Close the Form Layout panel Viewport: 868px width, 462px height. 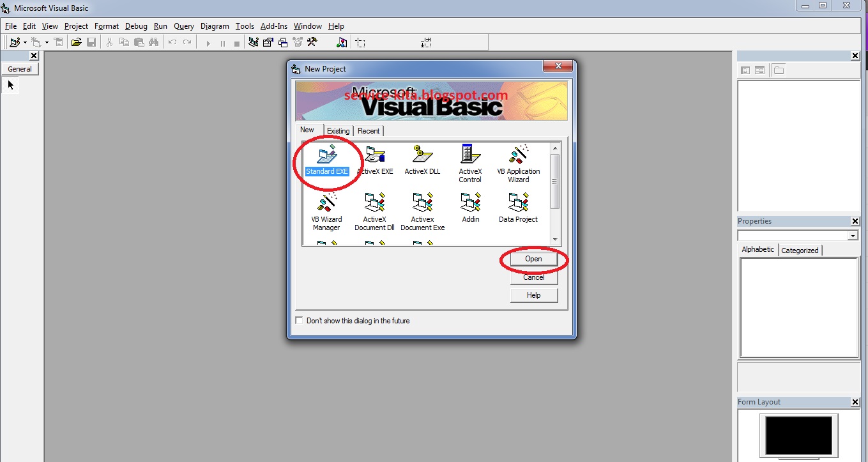click(x=855, y=402)
